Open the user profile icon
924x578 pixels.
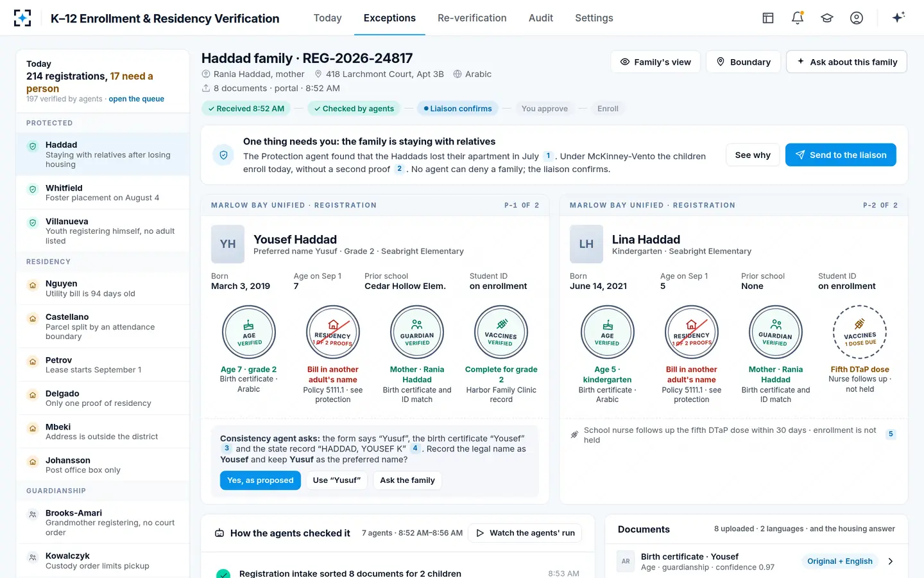click(x=857, y=18)
